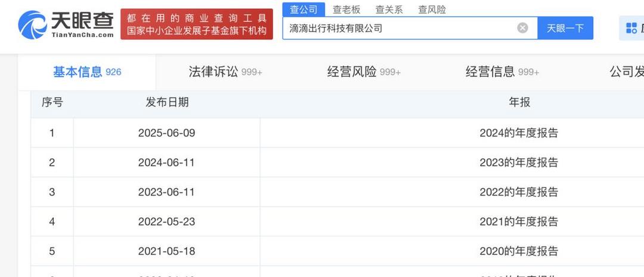The image size is (644, 277).
Task: Open the 2022的年度报告 entry
Action: tap(519, 192)
